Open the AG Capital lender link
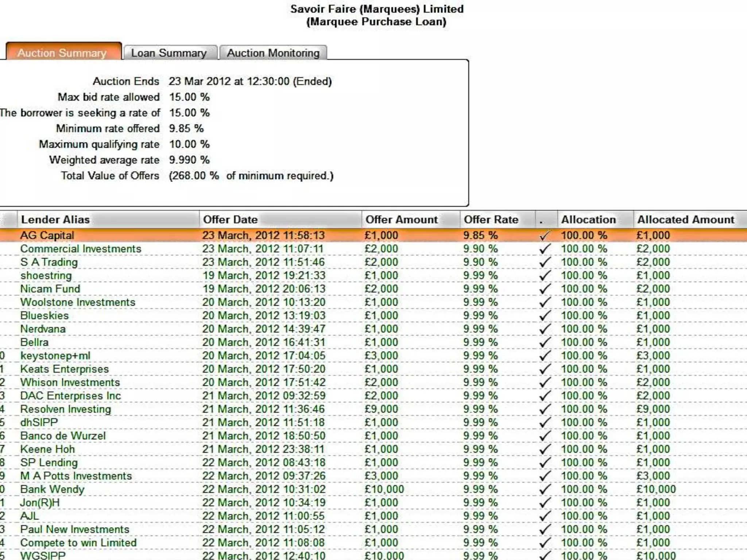Image resolution: width=747 pixels, height=560 pixels. coord(47,236)
